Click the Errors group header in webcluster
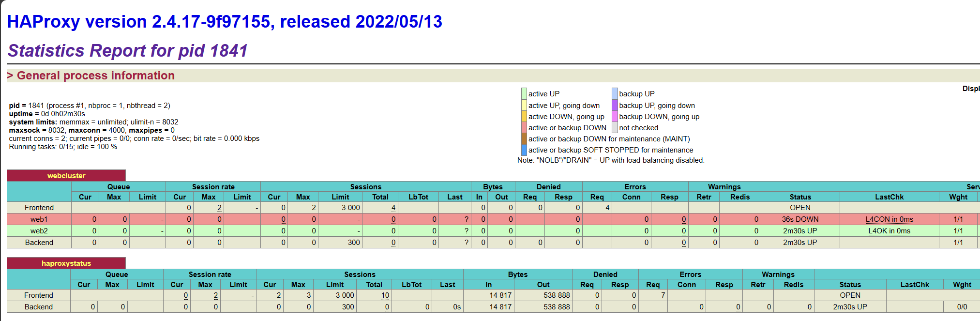 pyautogui.click(x=635, y=187)
